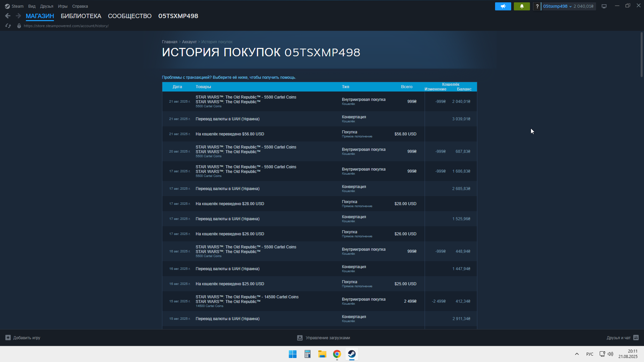Select the 14500 Cartel Coins transaction

coord(319,301)
